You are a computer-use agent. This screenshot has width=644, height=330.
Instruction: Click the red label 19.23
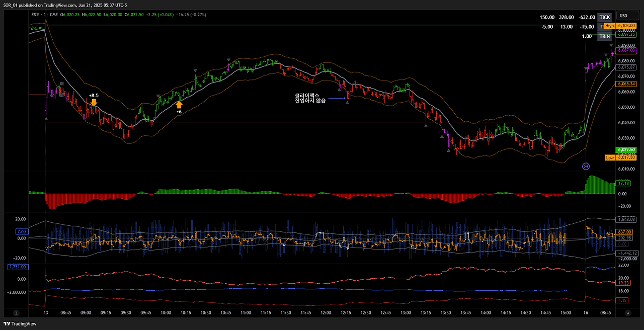[623, 283]
